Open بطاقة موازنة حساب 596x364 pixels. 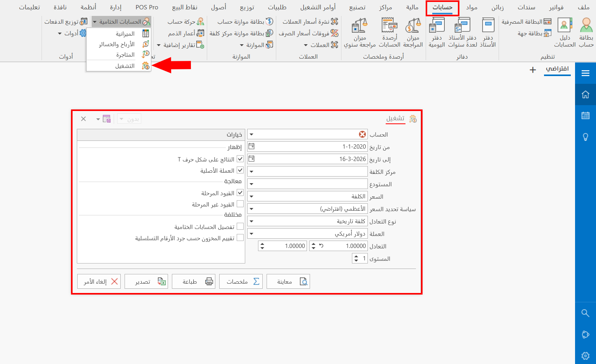point(245,22)
